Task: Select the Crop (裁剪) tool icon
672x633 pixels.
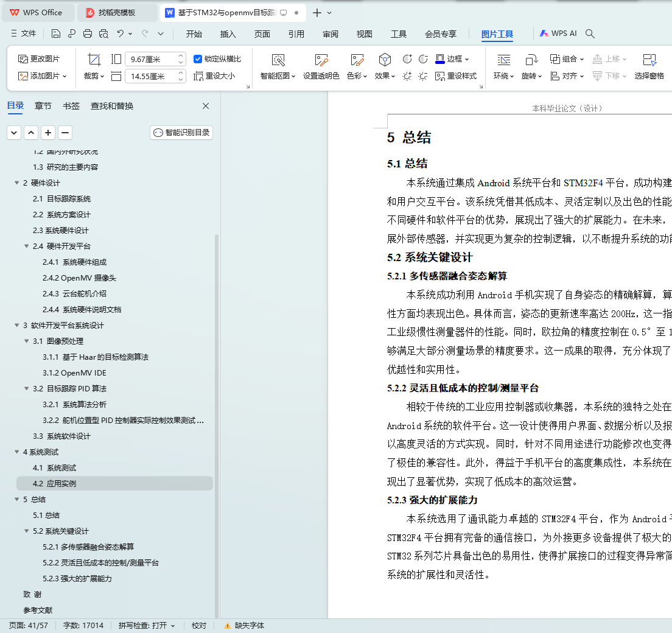Action: pos(94,60)
